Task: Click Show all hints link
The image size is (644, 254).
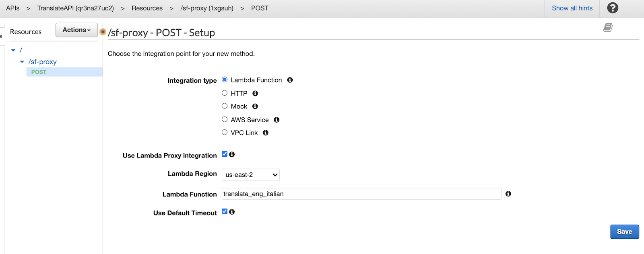Action: (572, 8)
